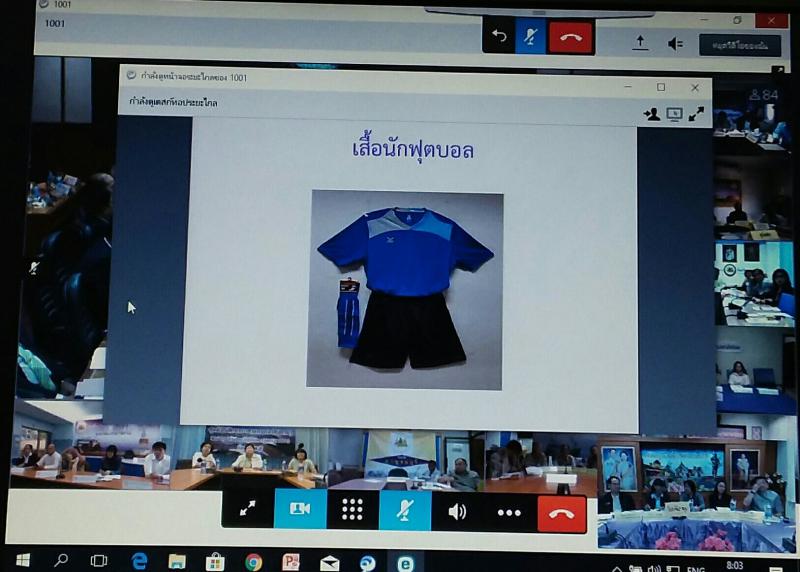The image size is (800, 572).
Task: Click the slide title เสื้อนักฟุตบอล
Action: click(413, 150)
